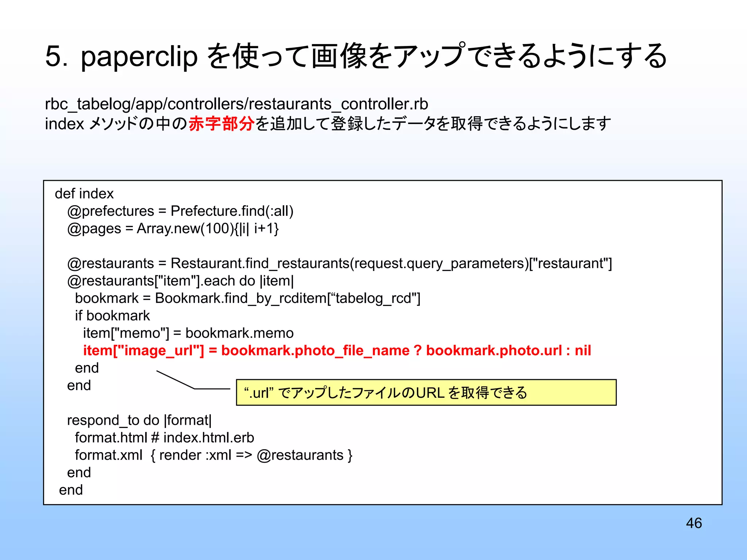Click the line 'bookmark = Bookmark.find_by_rcditem'
The image size is (747, 560).
[x=248, y=298]
